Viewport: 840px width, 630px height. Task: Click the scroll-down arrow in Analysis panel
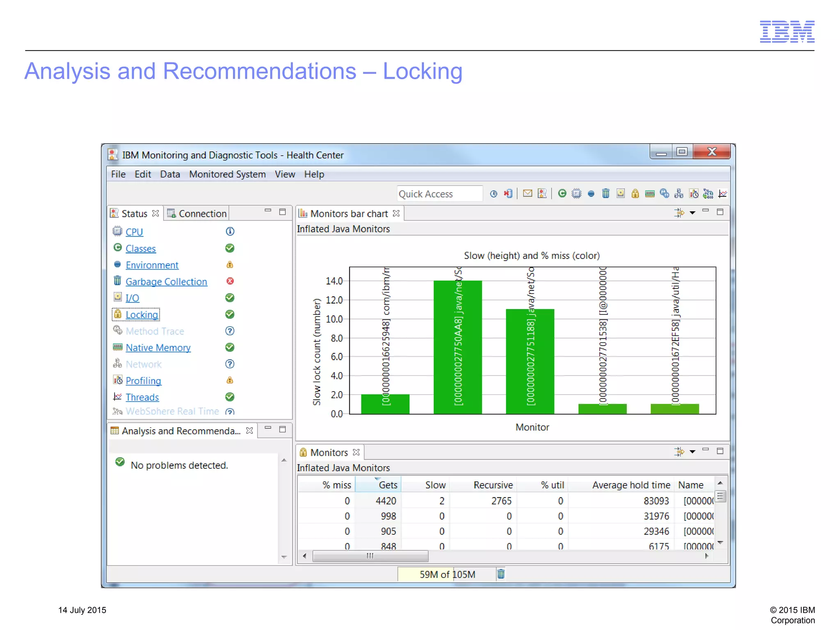284,557
